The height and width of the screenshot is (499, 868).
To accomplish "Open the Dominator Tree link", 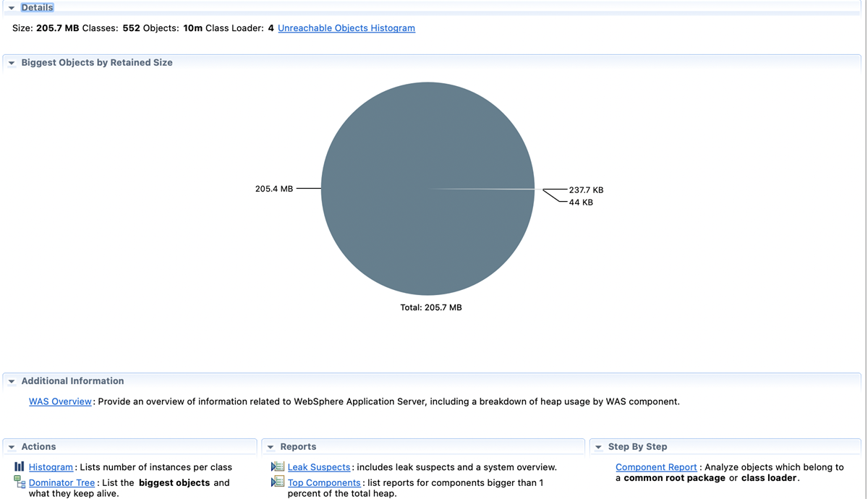I will coord(61,482).
